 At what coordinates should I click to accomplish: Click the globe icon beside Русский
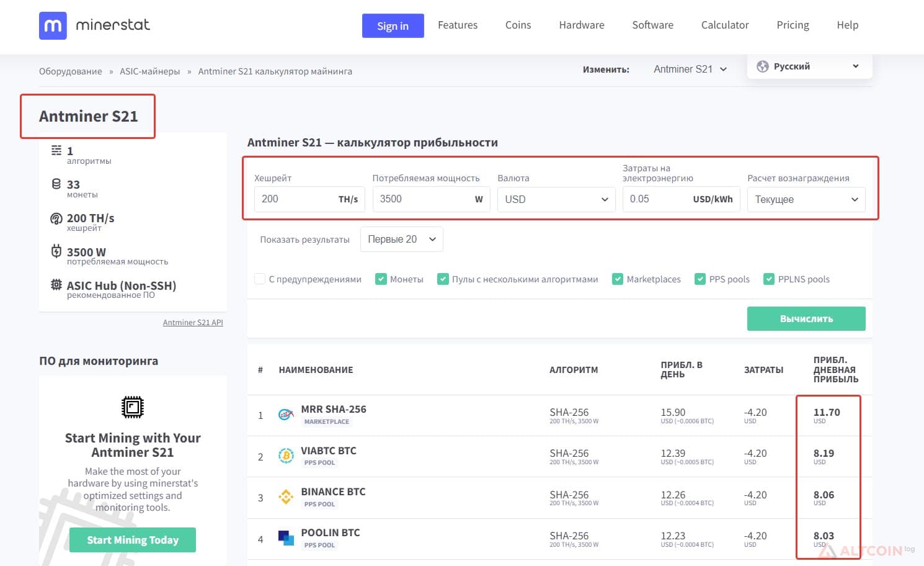[x=763, y=66]
